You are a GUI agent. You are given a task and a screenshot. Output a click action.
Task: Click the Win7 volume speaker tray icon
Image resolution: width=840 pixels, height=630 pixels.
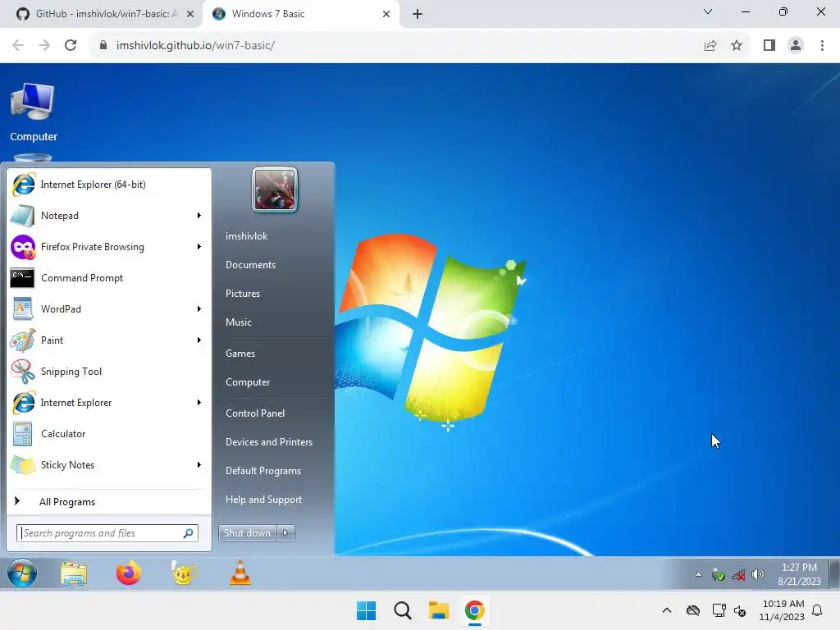tap(757, 575)
